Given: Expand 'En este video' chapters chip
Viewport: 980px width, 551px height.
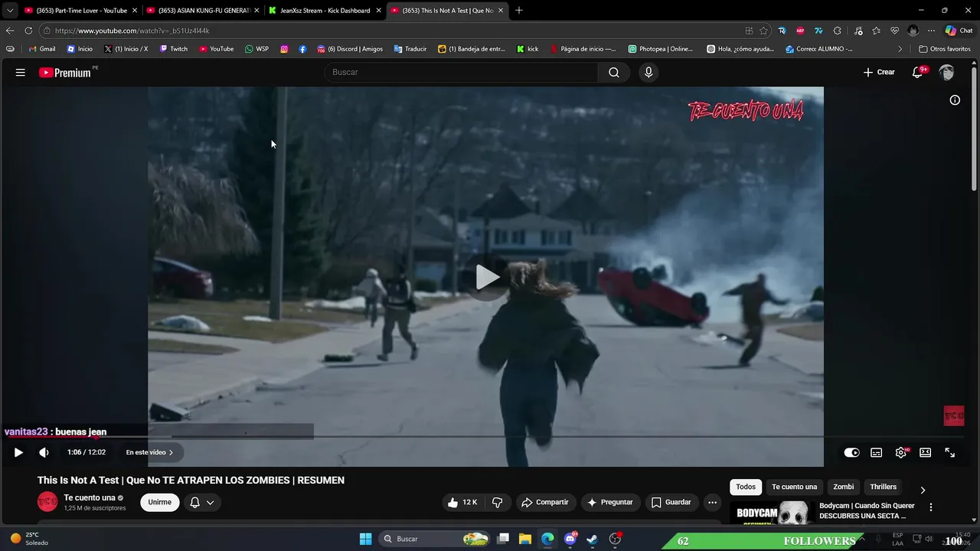Looking at the screenshot, I should [x=149, y=452].
